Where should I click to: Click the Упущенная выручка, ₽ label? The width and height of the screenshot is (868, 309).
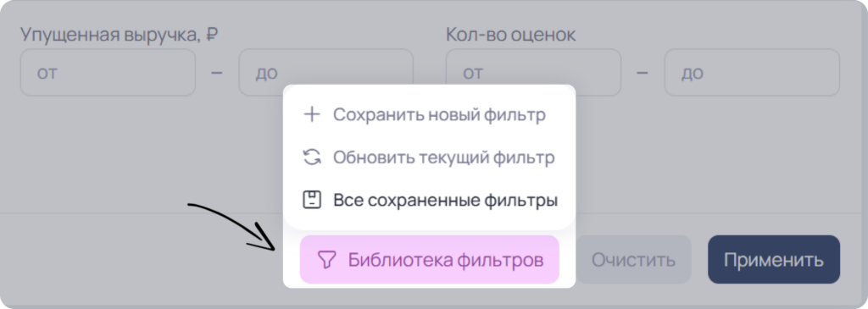point(119,35)
